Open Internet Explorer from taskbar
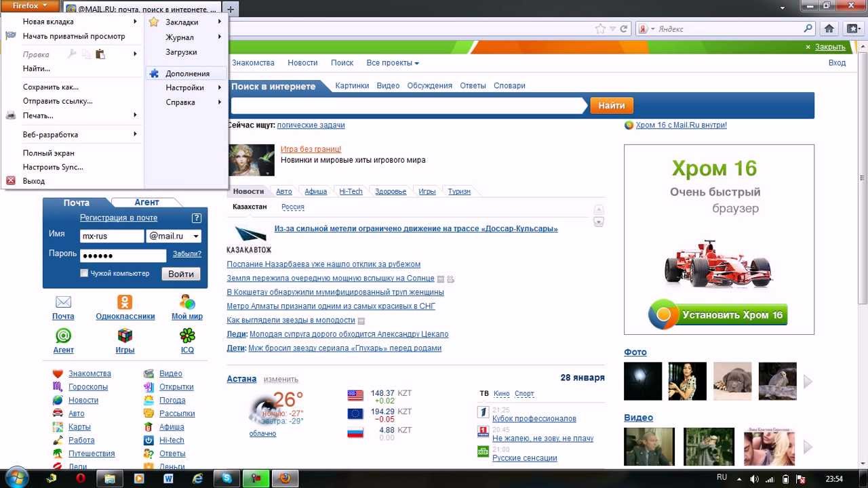868x488 pixels. [x=198, y=479]
